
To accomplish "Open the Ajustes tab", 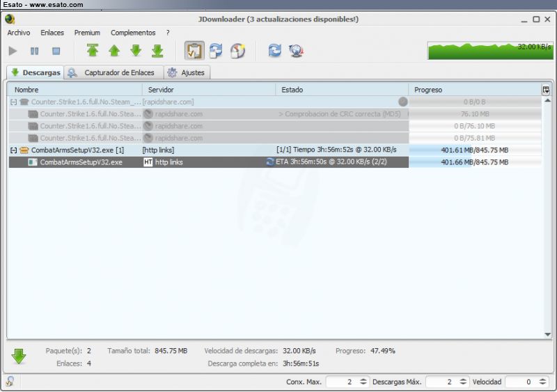I will tap(187, 72).
